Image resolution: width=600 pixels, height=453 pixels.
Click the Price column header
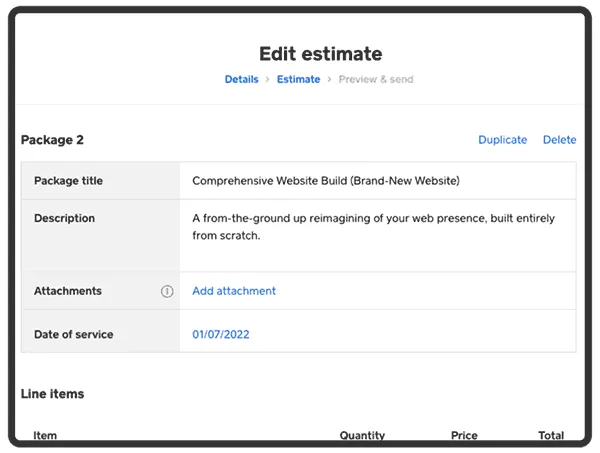[464, 435]
